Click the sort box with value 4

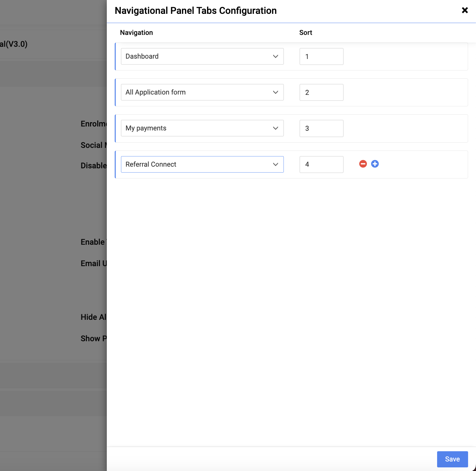pyautogui.click(x=321, y=164)
